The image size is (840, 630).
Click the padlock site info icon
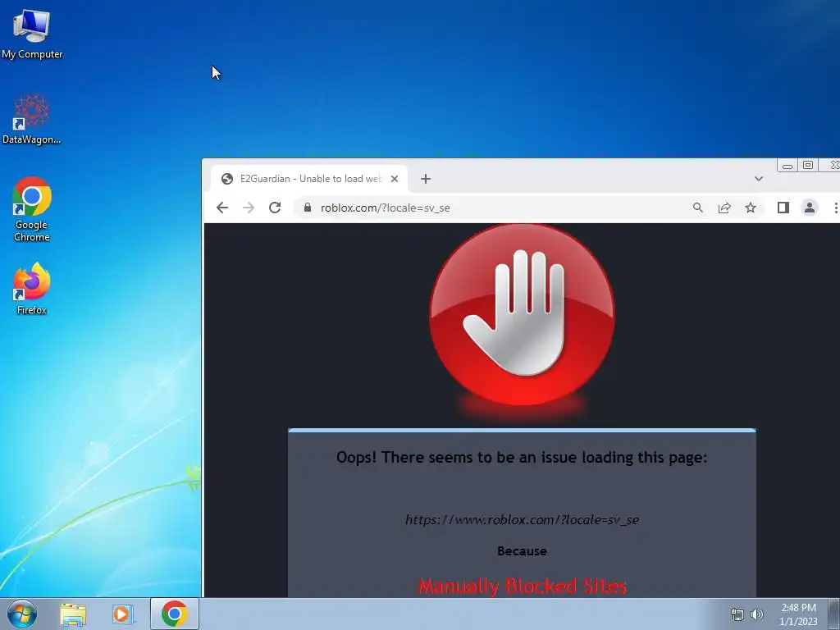pos(308,208)
